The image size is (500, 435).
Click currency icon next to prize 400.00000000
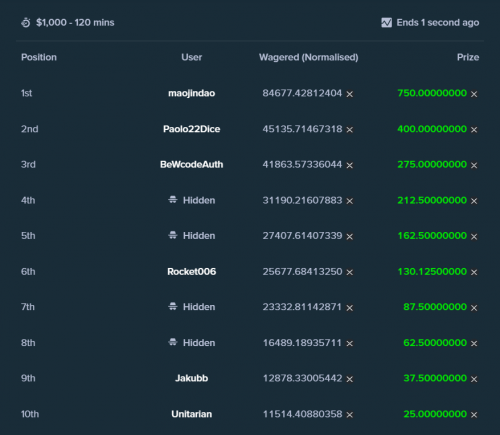tap(474, 130)
